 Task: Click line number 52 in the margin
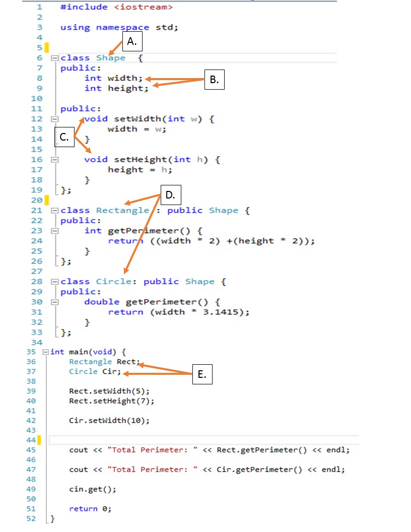pyautogui.click(x=31, y=518)
